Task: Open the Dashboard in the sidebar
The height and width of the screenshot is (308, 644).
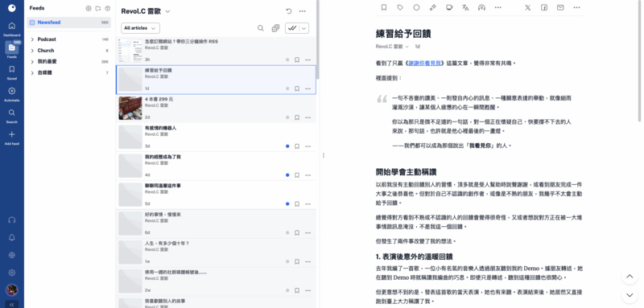Action: pos(11,28)
